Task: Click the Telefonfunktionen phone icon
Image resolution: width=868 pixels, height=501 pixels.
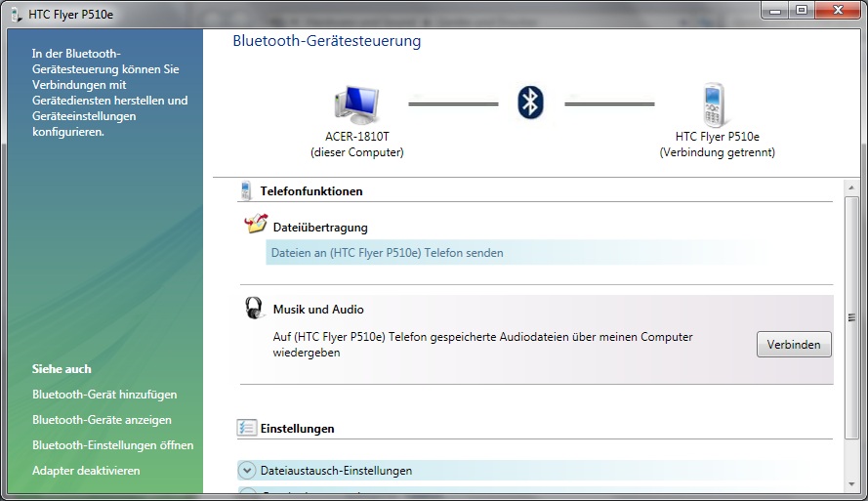Action: (x=246, y=191)
